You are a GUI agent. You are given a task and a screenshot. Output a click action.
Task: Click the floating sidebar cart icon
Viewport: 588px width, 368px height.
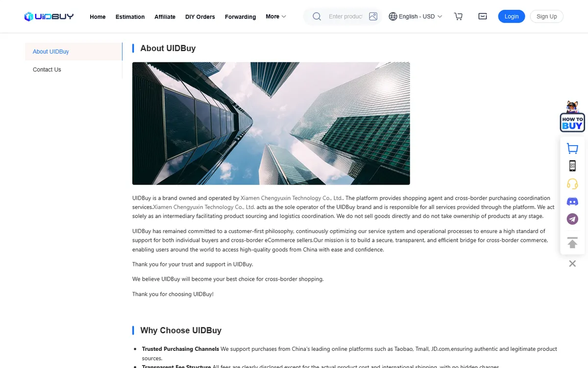572,148
